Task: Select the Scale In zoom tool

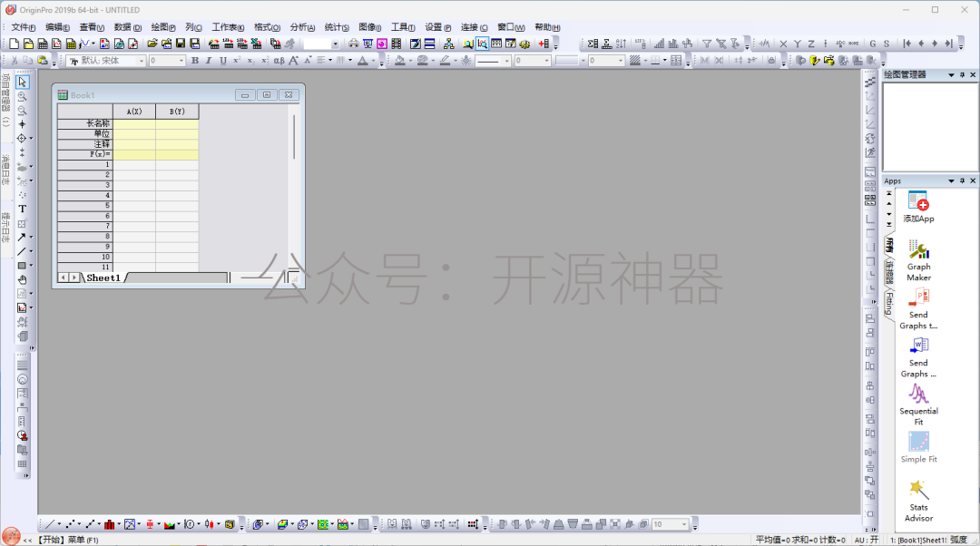Action: [x=23, y=97]
